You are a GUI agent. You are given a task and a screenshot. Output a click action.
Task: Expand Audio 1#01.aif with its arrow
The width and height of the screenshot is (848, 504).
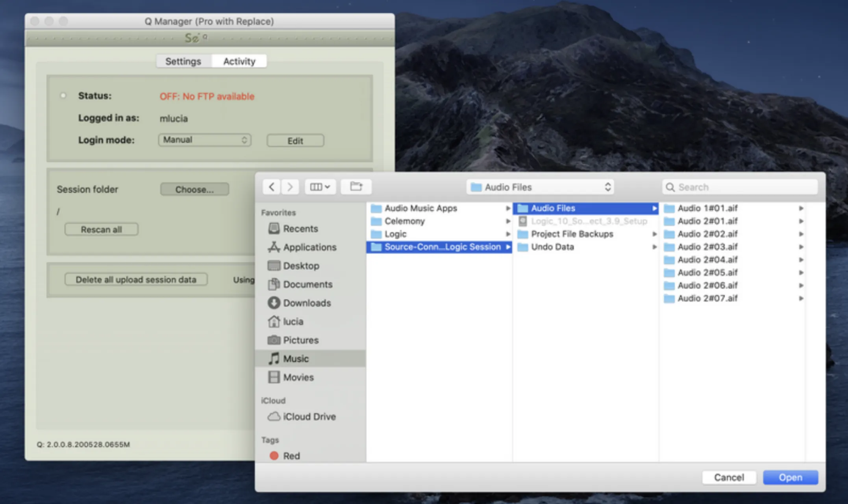pos(801,208)
